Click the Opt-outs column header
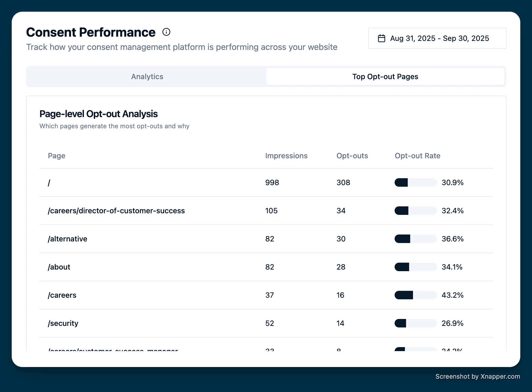This screenshot has height=392, width=532. pos(352,156)
